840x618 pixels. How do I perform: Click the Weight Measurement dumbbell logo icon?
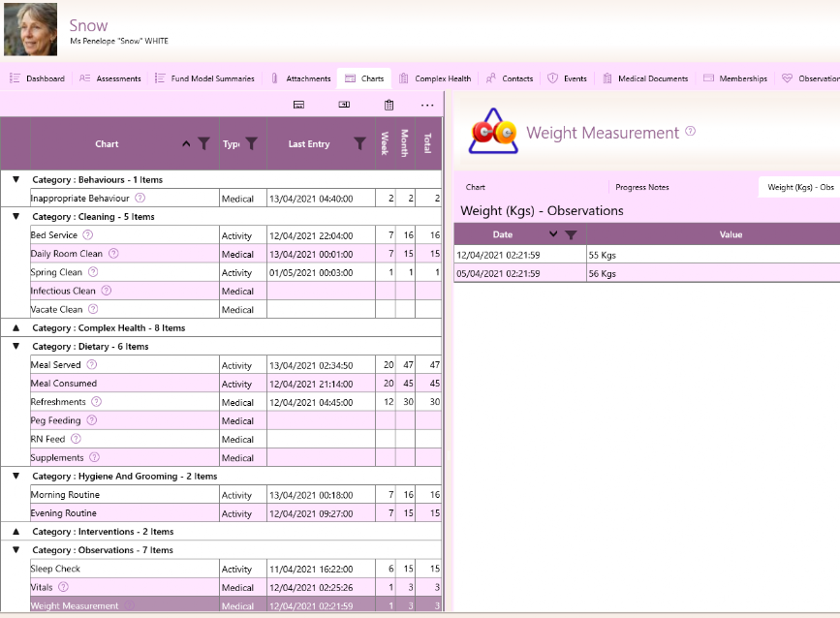click(493, 132)
